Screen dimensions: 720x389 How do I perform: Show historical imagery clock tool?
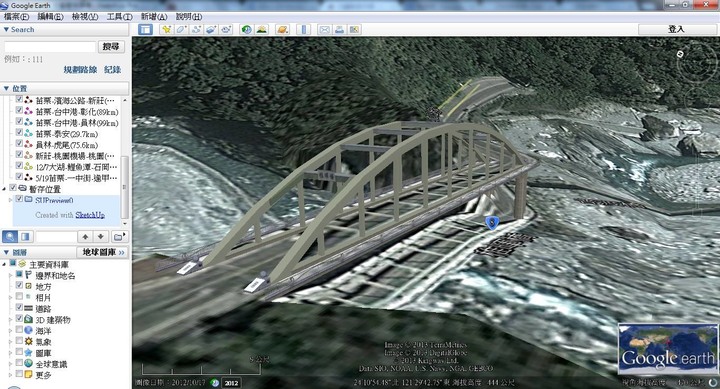click(x=247, y=29)
